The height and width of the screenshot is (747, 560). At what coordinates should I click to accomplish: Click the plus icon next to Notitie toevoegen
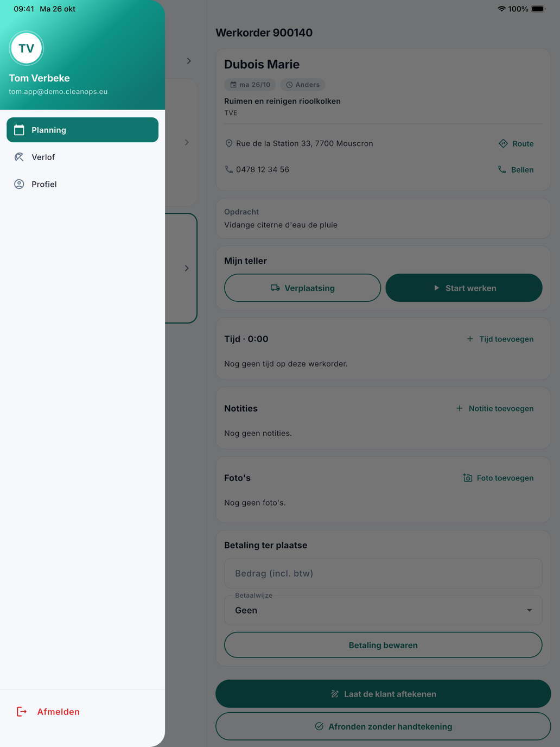point(460,408)
